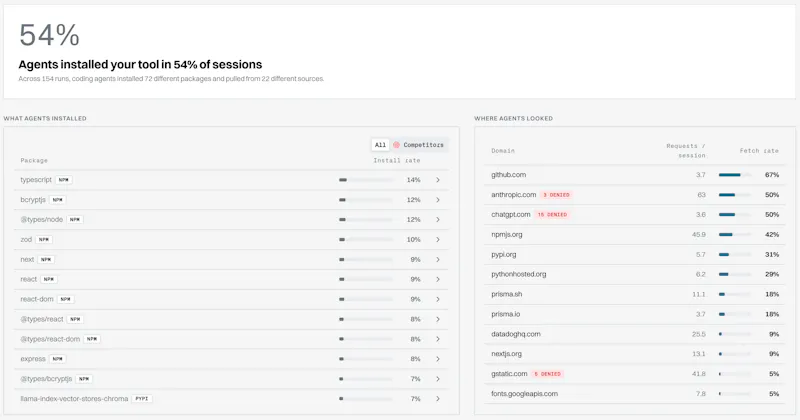800x420 pixels.
Task: Switch to the Competitors filter
Action: (419, 145)
